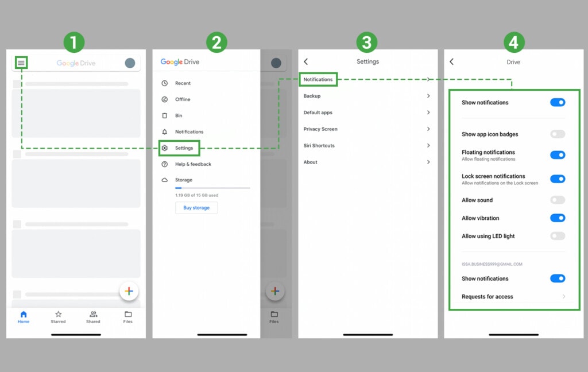Turn off Floating notifications
Screen dimensions: 588x372
[558, 155]
